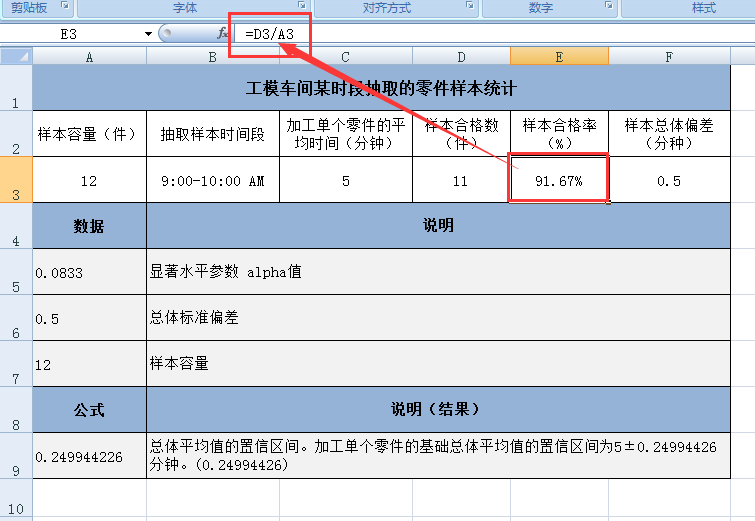Select row 8 header

click(x=16, y=410)
